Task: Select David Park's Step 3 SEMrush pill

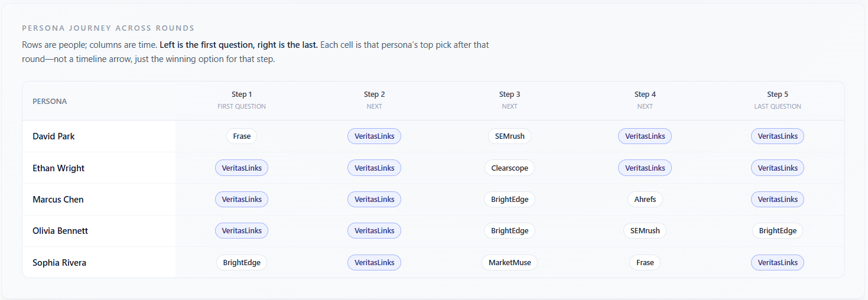Action: point(509,136)
